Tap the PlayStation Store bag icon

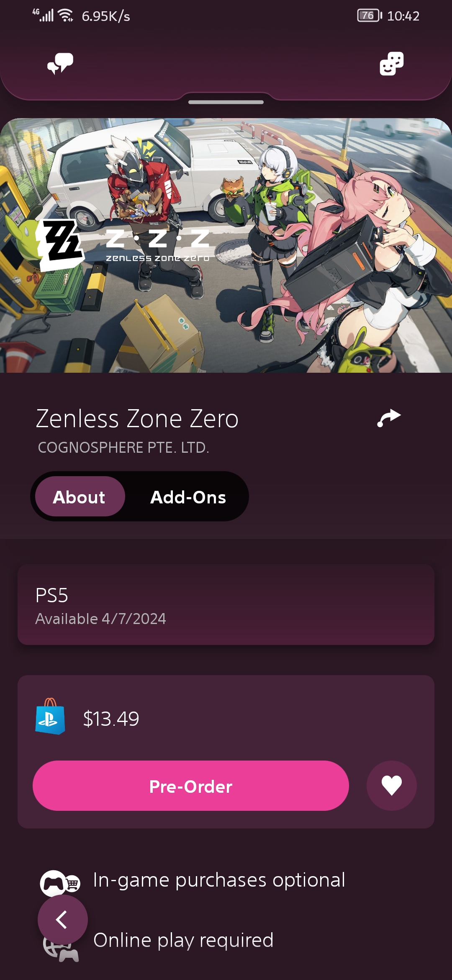coord(50,717)
